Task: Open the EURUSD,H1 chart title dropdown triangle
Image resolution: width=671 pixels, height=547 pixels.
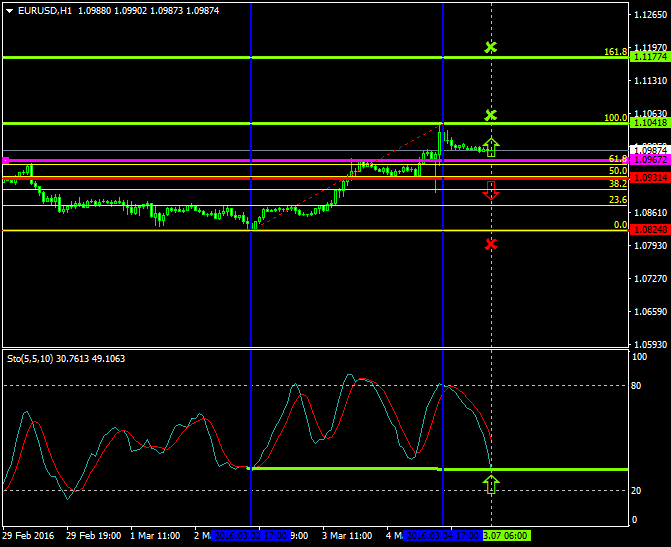Action: point(10,10)
